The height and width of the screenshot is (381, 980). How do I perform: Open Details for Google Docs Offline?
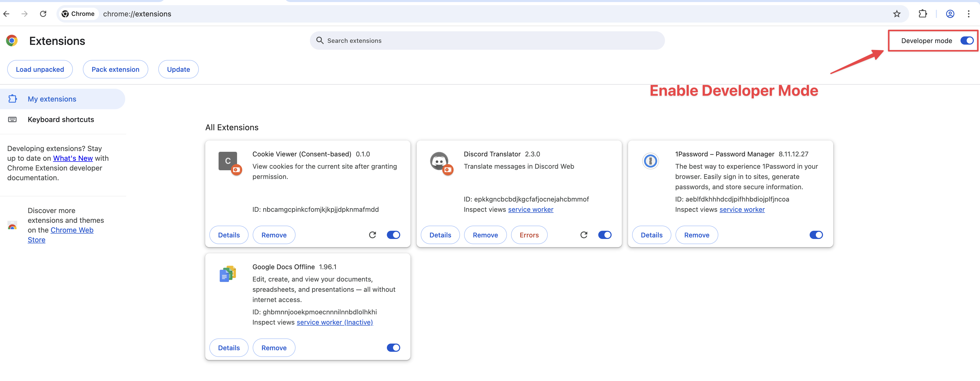(229, 347)
